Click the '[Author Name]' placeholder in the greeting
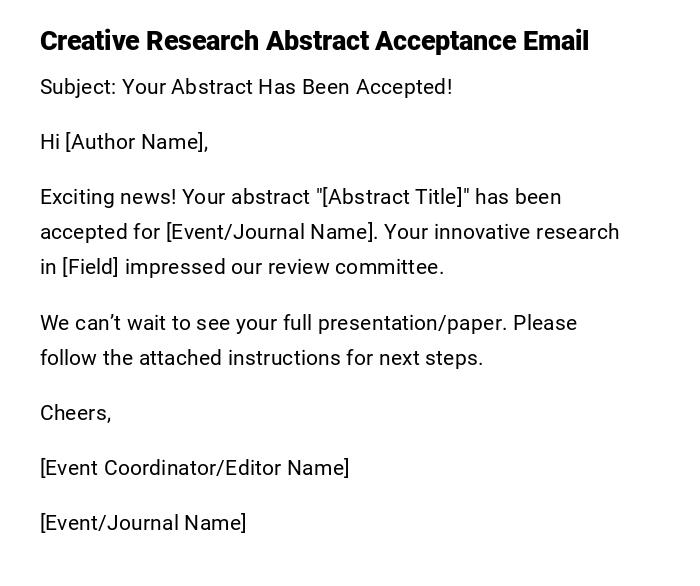This screenshot has height=586, width=700. click(x=135, y=142)
